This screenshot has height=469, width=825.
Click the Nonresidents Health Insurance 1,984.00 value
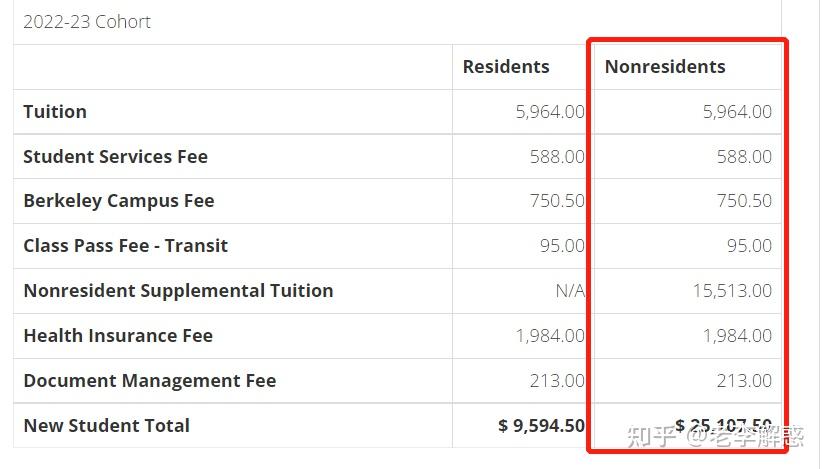pos(736,336)
